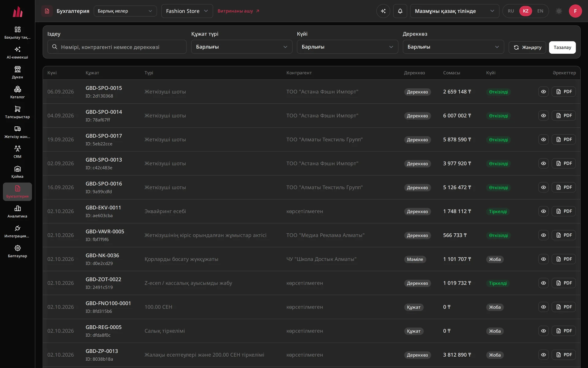Open Тапсырыстар orders section
The height and width of the screenshot is (368, 588).
tap(17, 113)
